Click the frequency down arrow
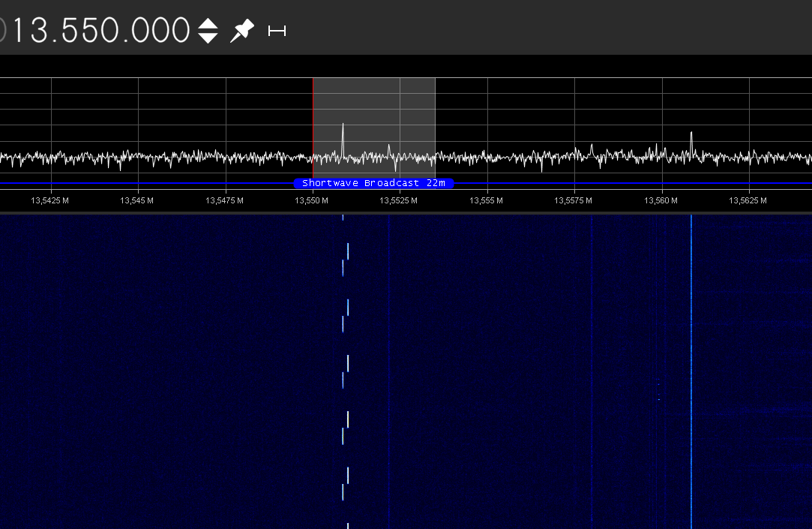This screenshot has height=529, width=812. tap(208, 38)
